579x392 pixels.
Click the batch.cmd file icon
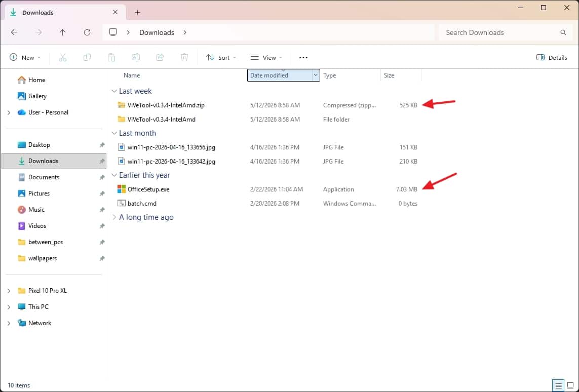click(122, 203)
